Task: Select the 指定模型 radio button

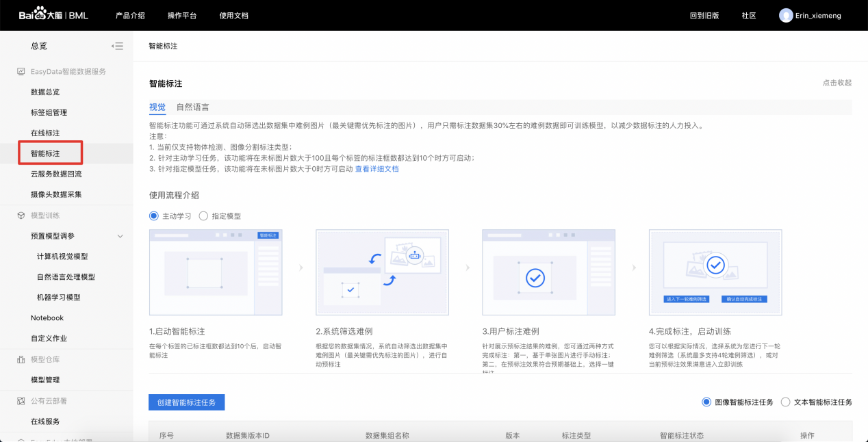Action: coord(203,216)
